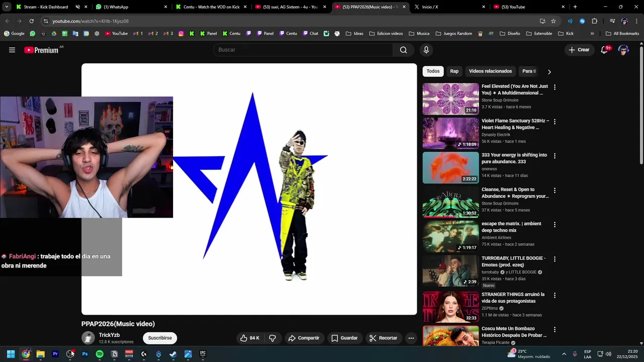Reload the page in Chrome

click(31, 21)
